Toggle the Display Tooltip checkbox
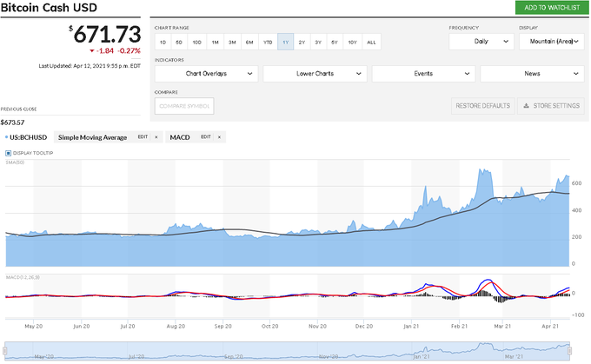Image resolution: width=591 pixels, height=364 pixels. pyautogui.click(x=9, y=154)
